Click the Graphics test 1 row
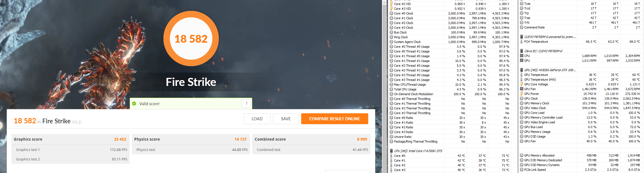644x173 pixels. click(70, 150)
